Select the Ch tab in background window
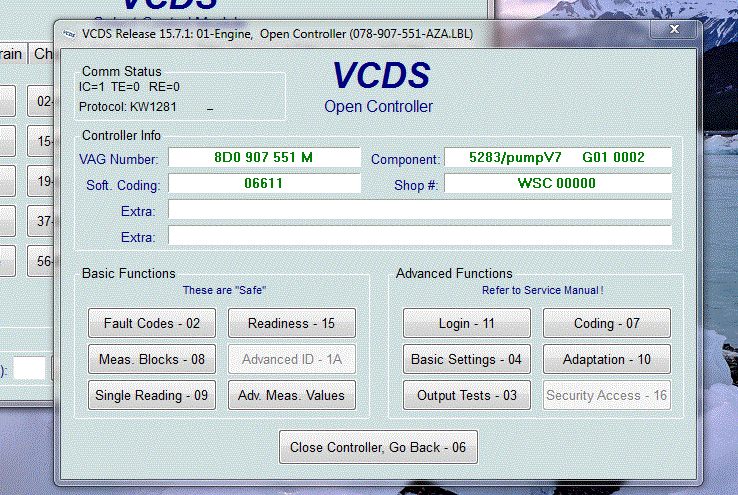The image size is (738, 495). [42, 54]
